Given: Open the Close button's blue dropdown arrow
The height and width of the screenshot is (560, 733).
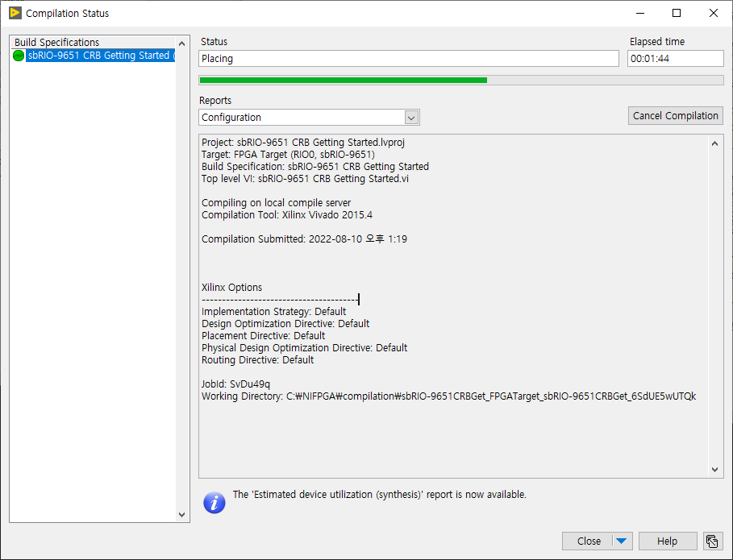Looking at the screenshot, I should [621, 541].
